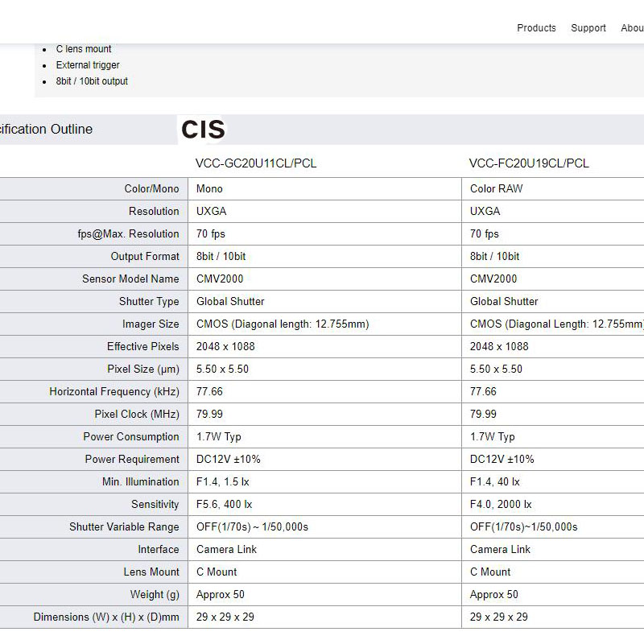Click 'OFF(1/70s) ~ 1/50,000s' in GC20U11 column

[252, 527]
